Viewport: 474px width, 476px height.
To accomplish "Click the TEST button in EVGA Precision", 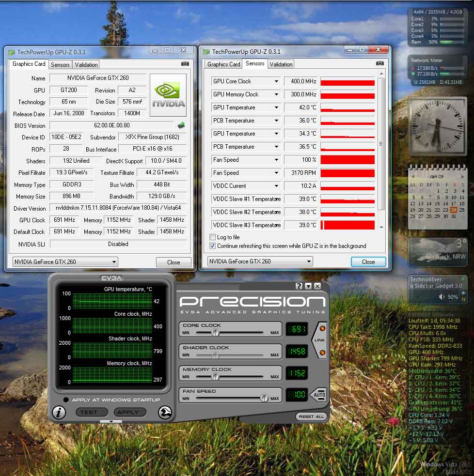I will 92,412.
